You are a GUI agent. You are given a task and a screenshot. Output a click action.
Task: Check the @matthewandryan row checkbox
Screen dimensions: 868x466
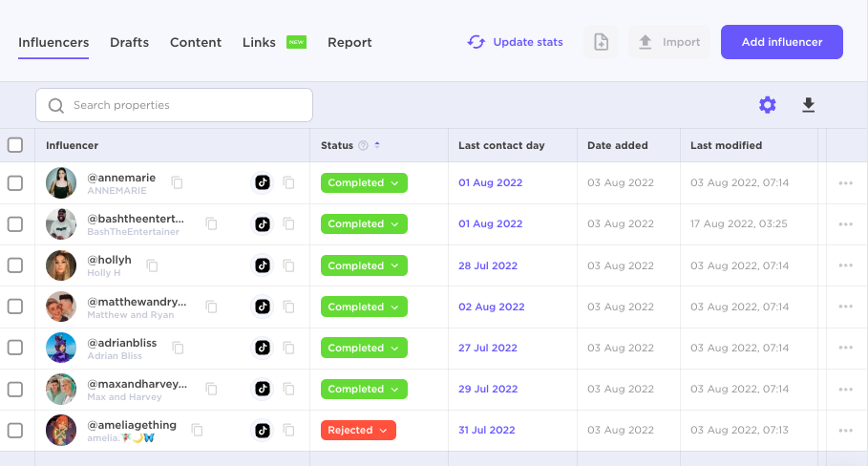(x=15, y=307)
